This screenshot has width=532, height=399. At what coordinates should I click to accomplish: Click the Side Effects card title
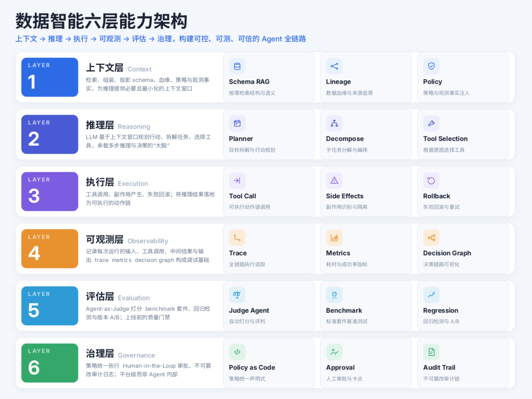345,196
